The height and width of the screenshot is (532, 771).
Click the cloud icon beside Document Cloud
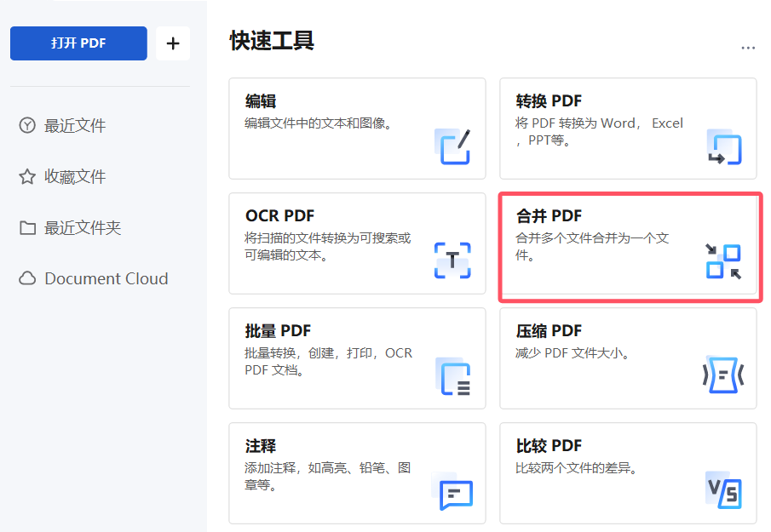click(x=26, y=278)
